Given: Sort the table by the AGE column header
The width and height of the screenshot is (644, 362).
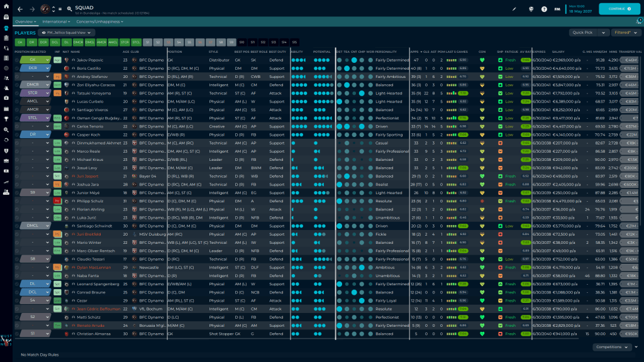Looking at the screenshot, I should 126,52.
